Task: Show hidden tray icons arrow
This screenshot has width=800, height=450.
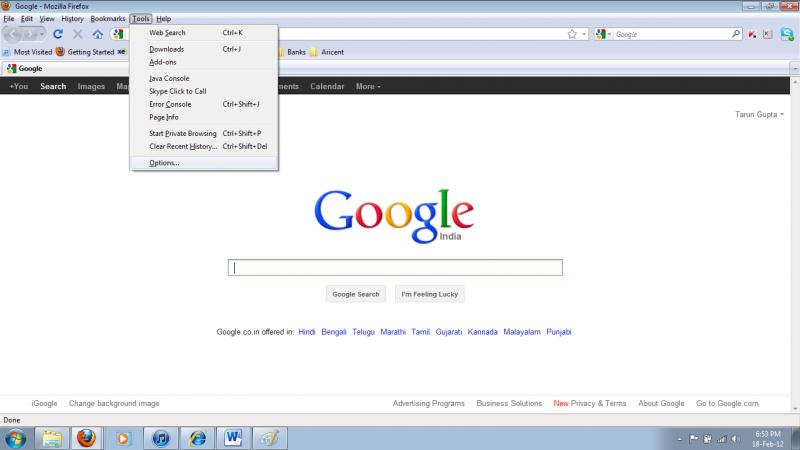Action: (x=680, y=439)
